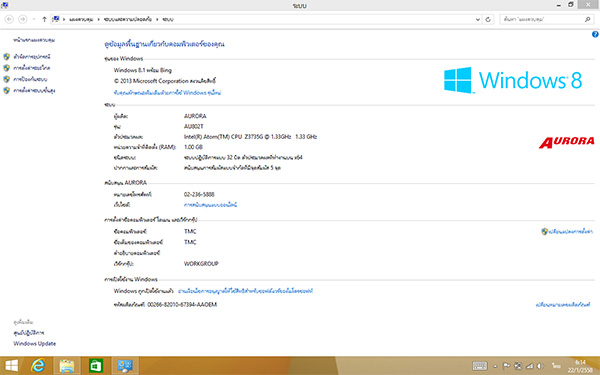Select '© 2013 Microsoft Corporation' text
The height and width of the screenshot is (375, 600).
151,81
